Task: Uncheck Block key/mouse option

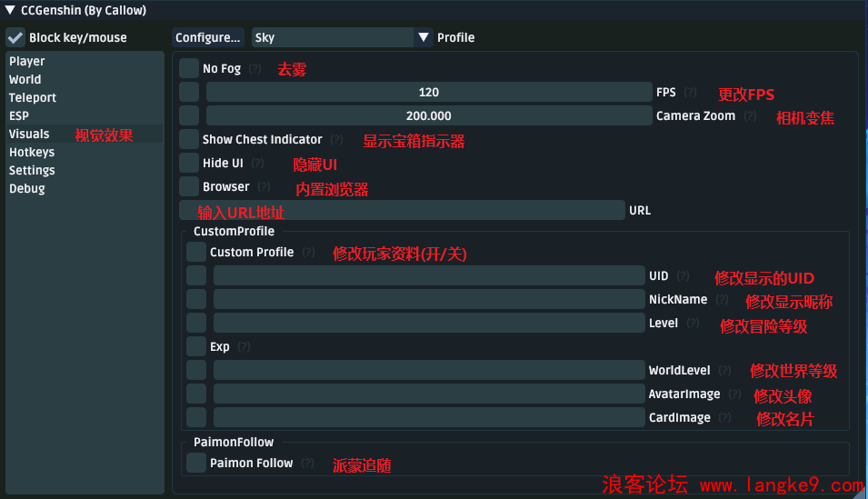Action: click(x=15, y=38)
